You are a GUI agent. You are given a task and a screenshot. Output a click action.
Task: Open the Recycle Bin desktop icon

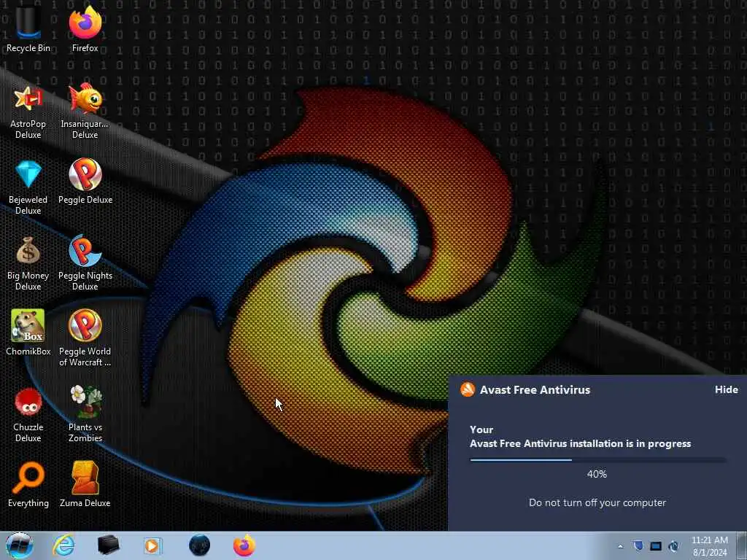tap(28, 28)
